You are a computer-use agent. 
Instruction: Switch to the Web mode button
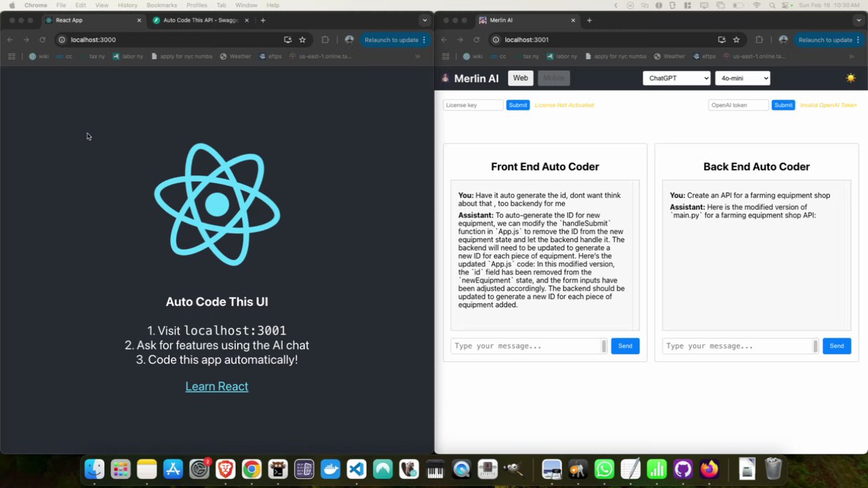[520, 78]
